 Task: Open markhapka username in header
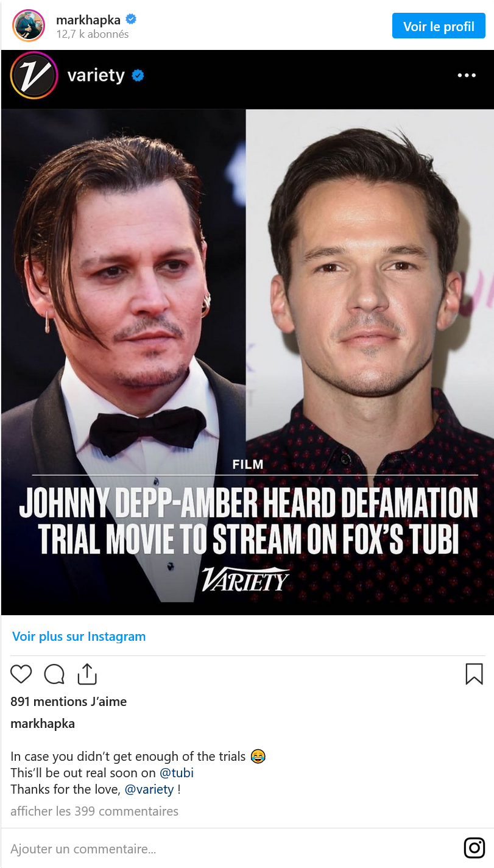pyautogui.click(x=89, y=19)
